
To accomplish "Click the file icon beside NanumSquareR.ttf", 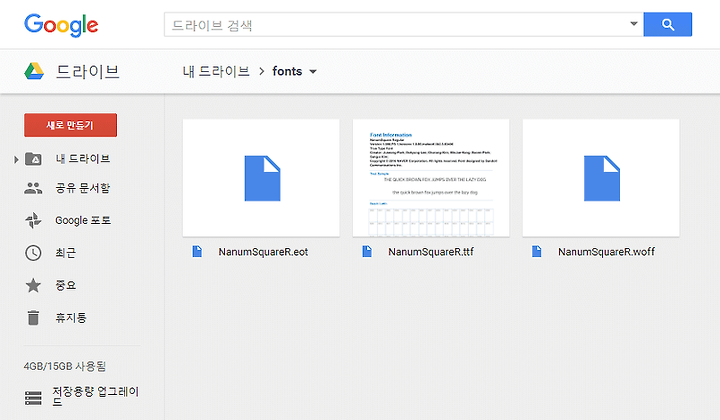I will (367, 252).
